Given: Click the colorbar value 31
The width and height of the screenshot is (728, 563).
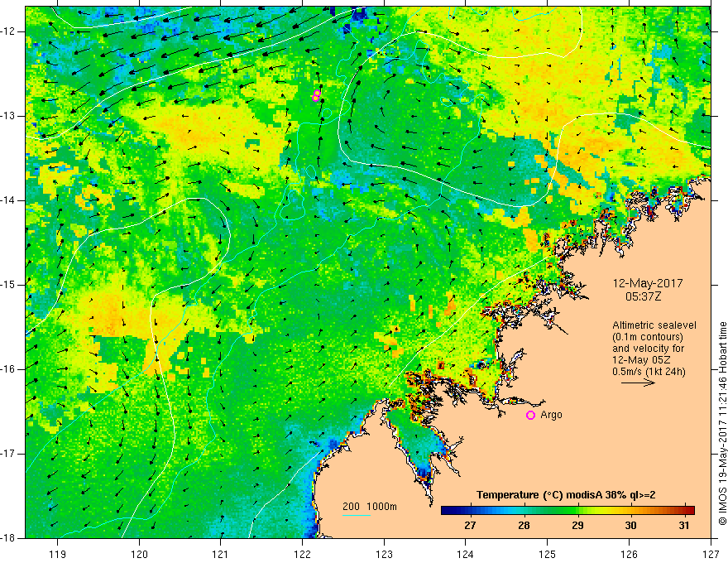Looking at the screenshot, I should tap(683, 526).
